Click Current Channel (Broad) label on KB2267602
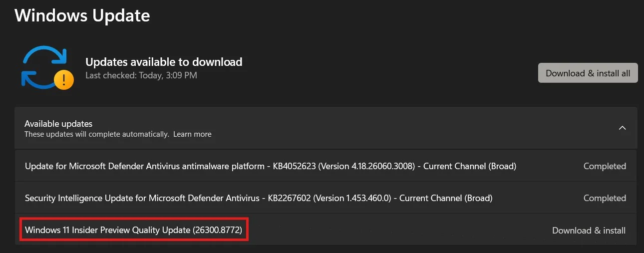644x253 pixels. click(x=446, y=198)
